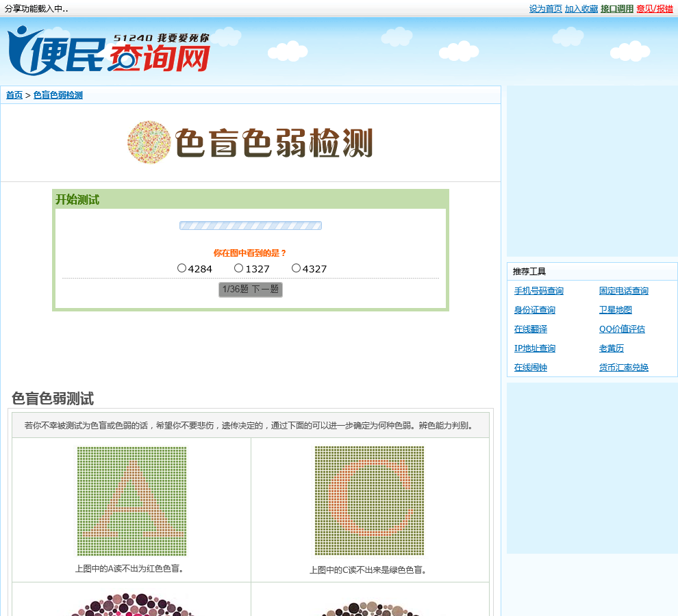Click the 色盲色弱测试 section heading
678x616 pixels.
point(53,398)
